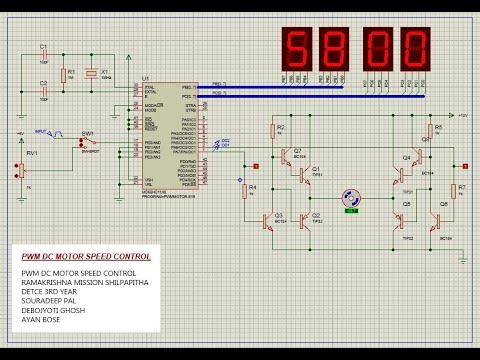Click the ground symbol at H-bridge bottom right

click(x=463, y=261)
